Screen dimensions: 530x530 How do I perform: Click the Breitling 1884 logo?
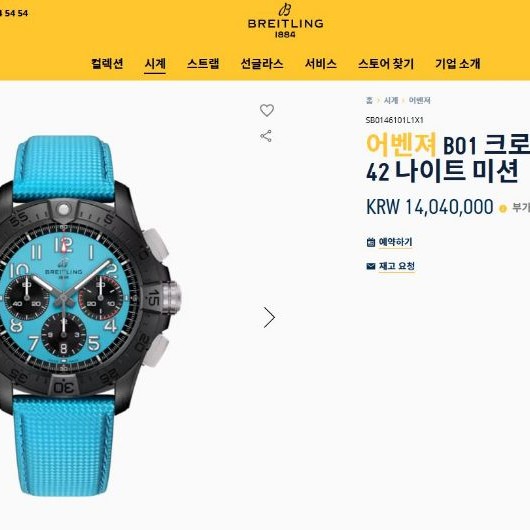point(286,21)
